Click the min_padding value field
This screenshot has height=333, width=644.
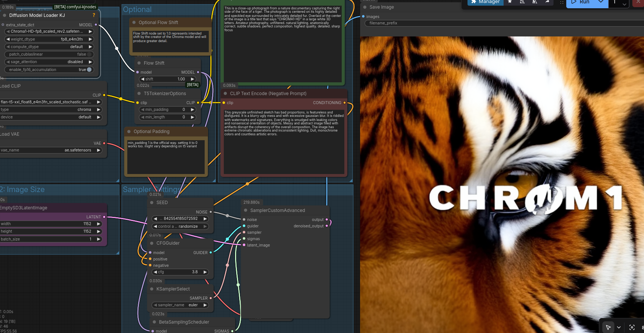(x=167, y=109)
